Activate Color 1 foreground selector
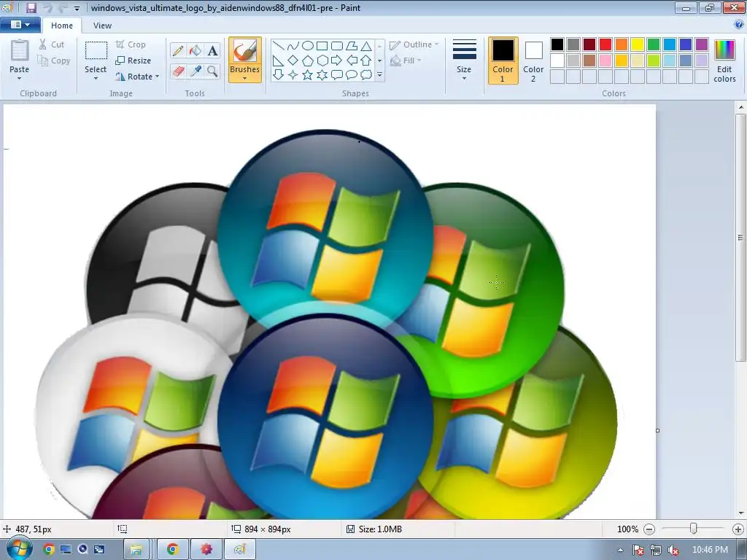The height and width of the screenshot is (560, 747). point(503,61)
